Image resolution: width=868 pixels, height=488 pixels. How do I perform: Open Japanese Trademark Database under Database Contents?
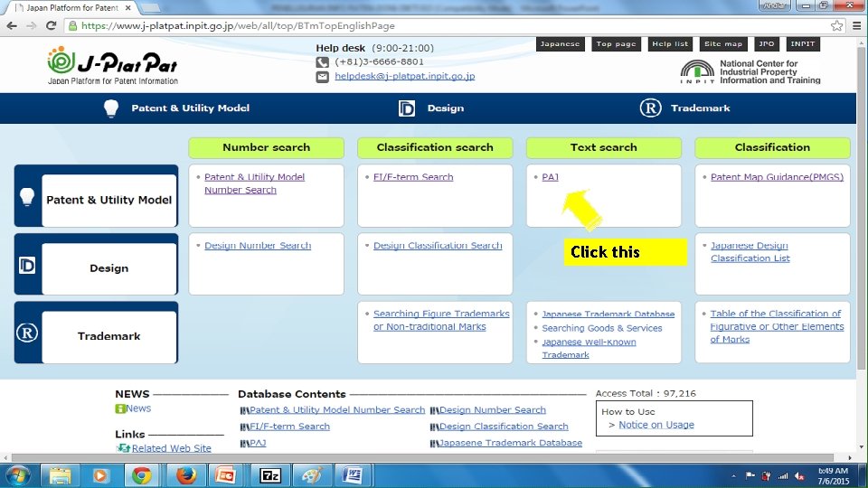click(510, 443)
